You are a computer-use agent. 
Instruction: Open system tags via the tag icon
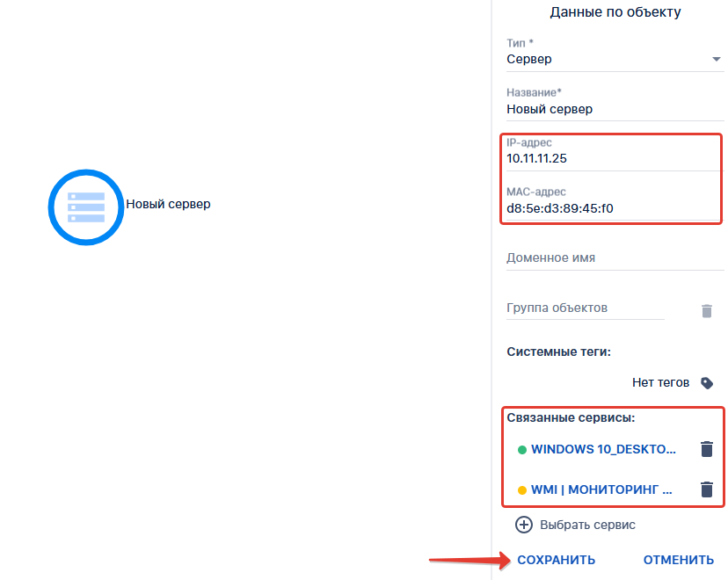(706, 383)
